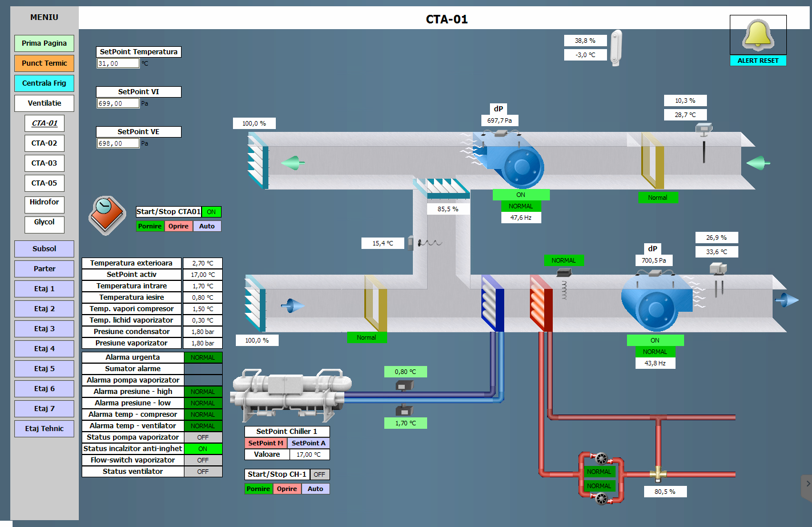812x527 pixels.
Task: Click the lower left air damper
Action: pyautogui.click(x=255, y=303)
